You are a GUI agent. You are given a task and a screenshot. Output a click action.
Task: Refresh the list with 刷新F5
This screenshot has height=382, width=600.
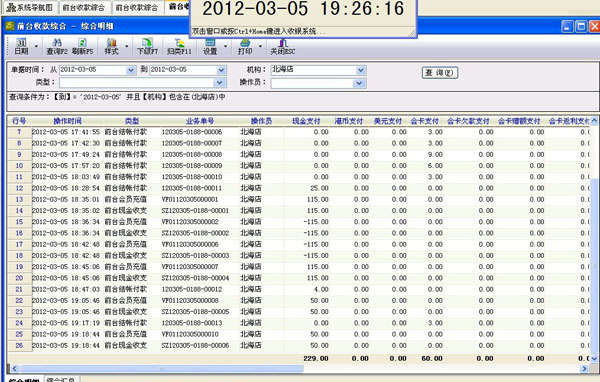pos(83,46)
